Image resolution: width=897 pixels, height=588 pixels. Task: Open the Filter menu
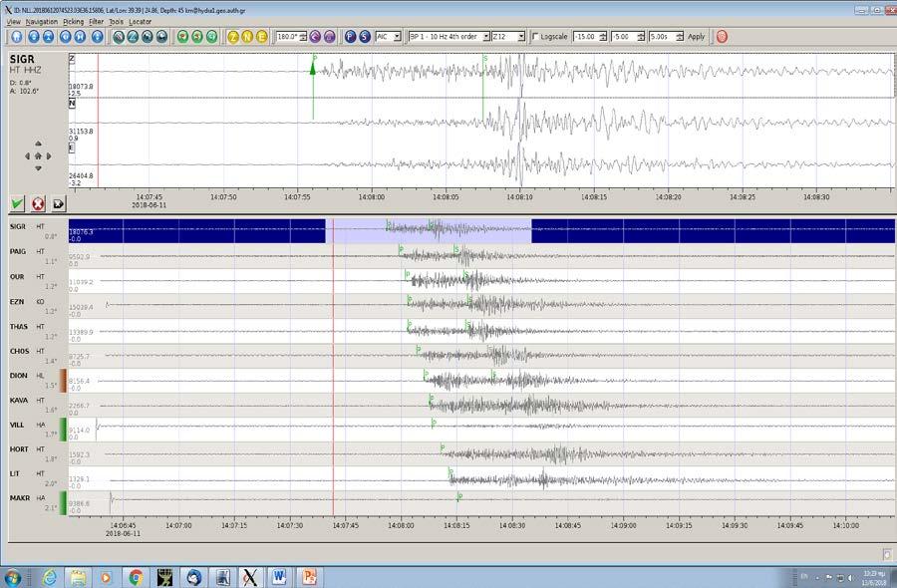(x=96, y=22)
